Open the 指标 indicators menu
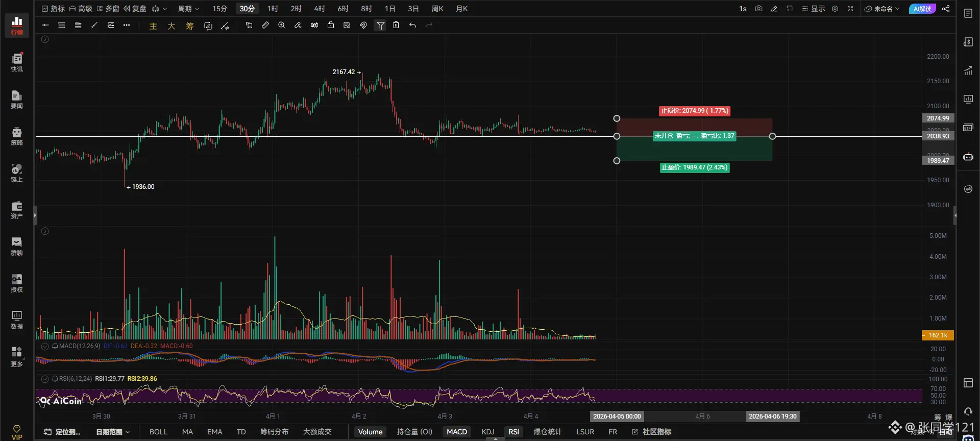 point(53,9)
